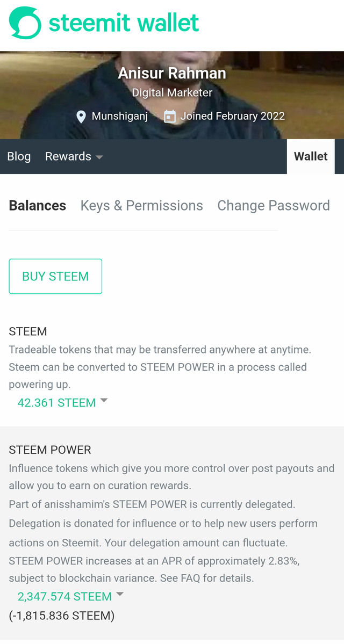Click the delegated amount (-1,815.836 STEEM)
The image size is (344, 644).
click(x=62, y=616)
